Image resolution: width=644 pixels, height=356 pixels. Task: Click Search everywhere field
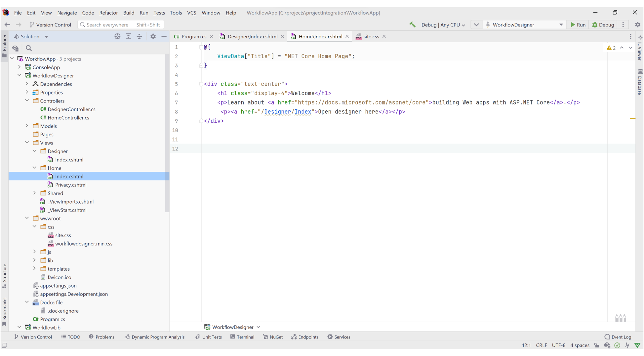(x=121, y=25)
